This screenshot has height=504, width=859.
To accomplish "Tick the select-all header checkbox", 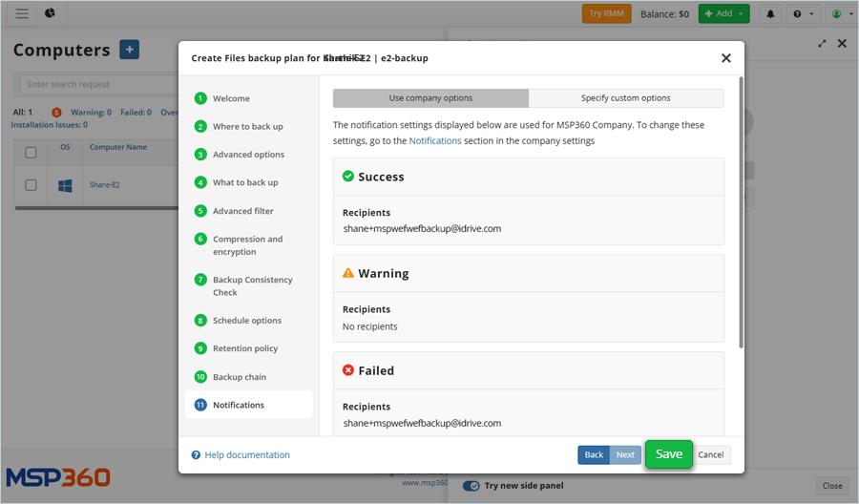I will click(31, 152).
